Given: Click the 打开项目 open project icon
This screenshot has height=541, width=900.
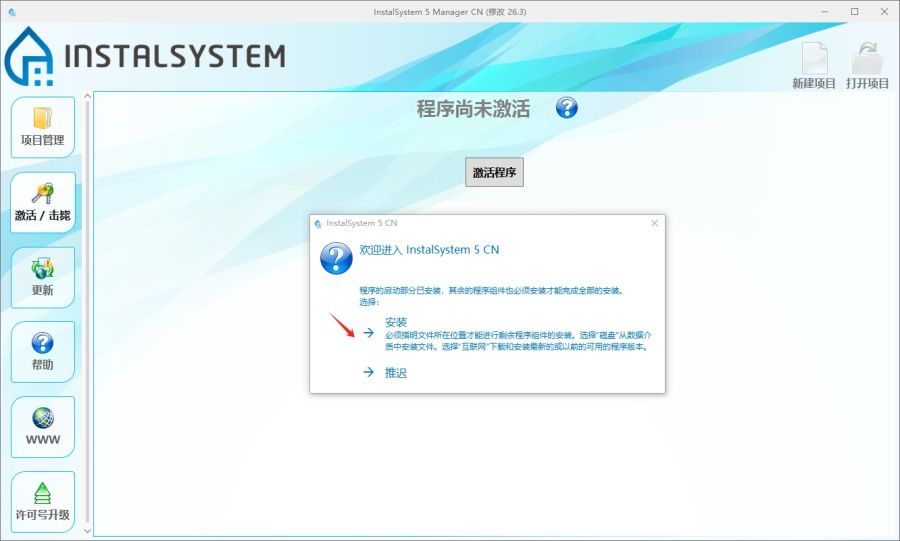Looking at the screenshot, I should 867,66.
